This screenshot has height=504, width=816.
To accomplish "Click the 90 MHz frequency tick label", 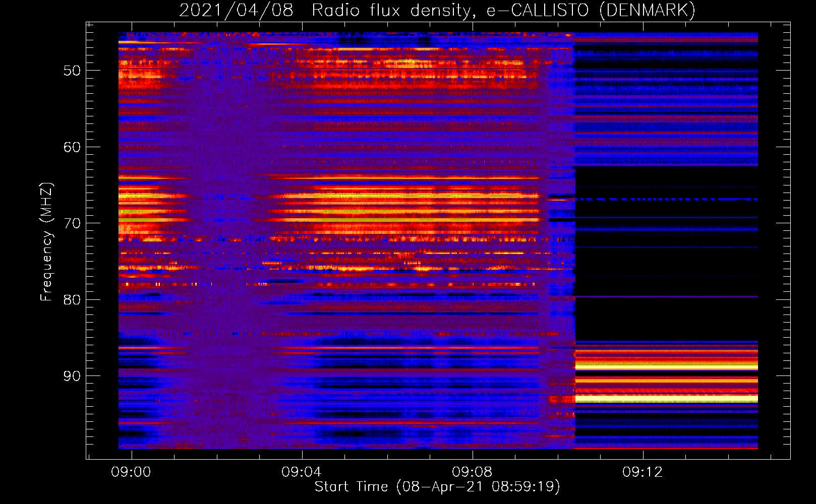I will point(72,376).
